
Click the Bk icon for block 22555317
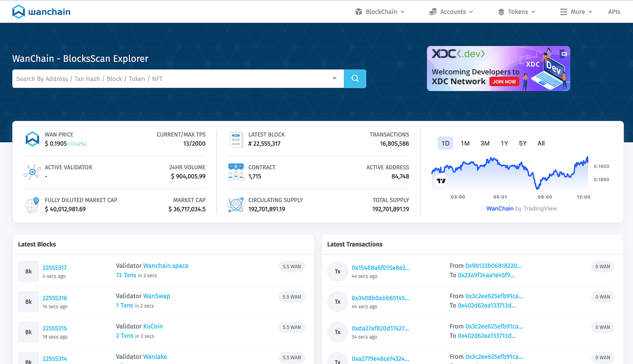pos(28,271)
